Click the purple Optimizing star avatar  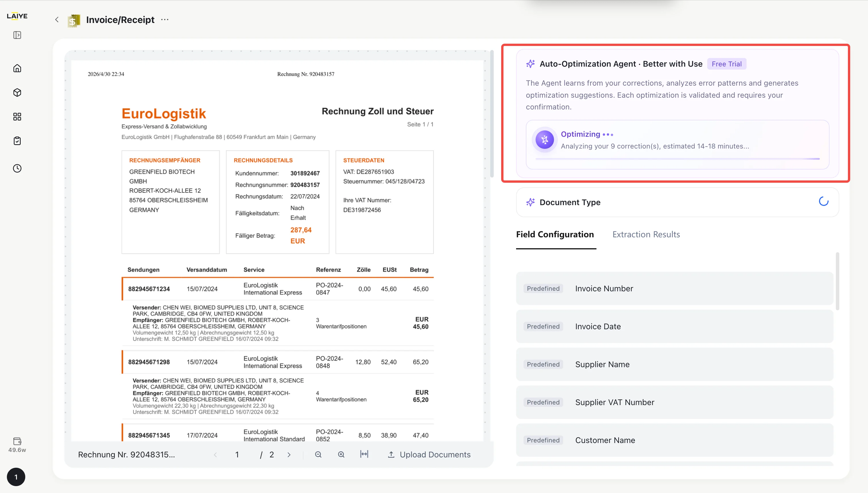click(x=545, y=140)
